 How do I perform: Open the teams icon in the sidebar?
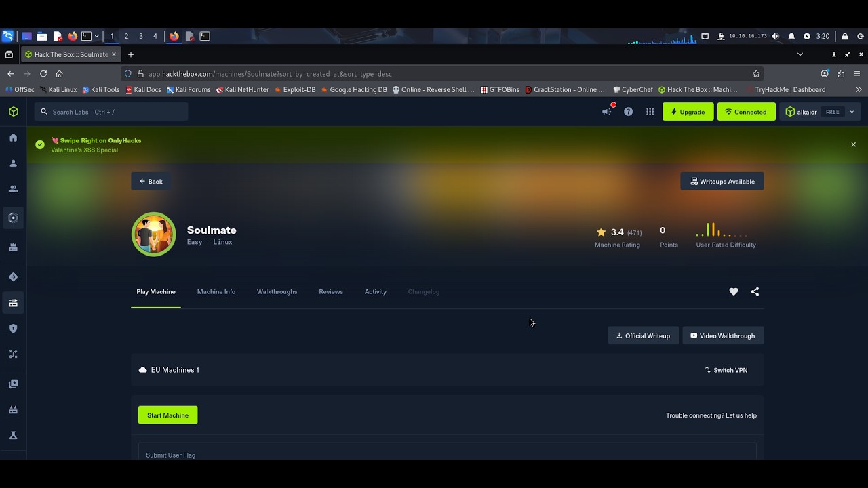[x=13, y=189]
